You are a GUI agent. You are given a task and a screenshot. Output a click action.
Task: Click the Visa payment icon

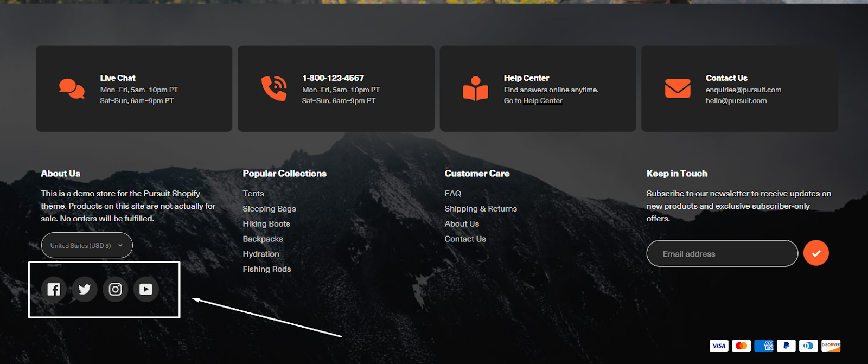[x=719, y=346]
